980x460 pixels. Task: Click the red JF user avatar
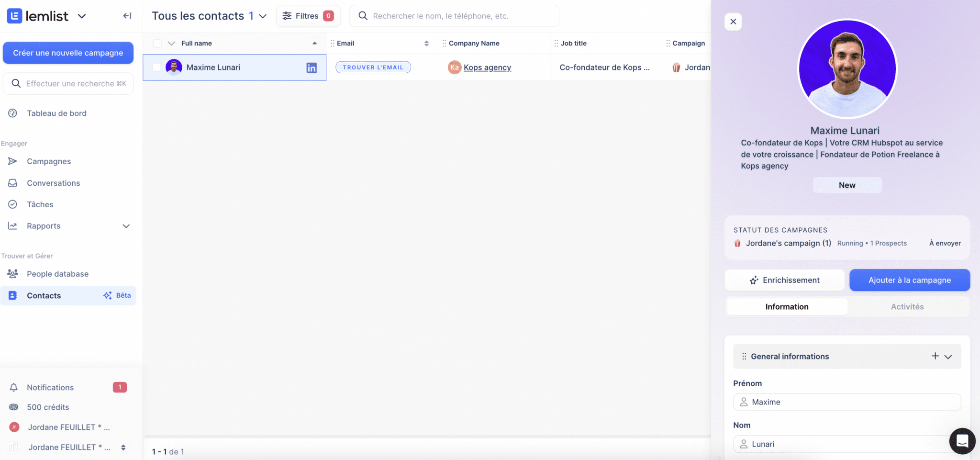click(x=14, y=427)
